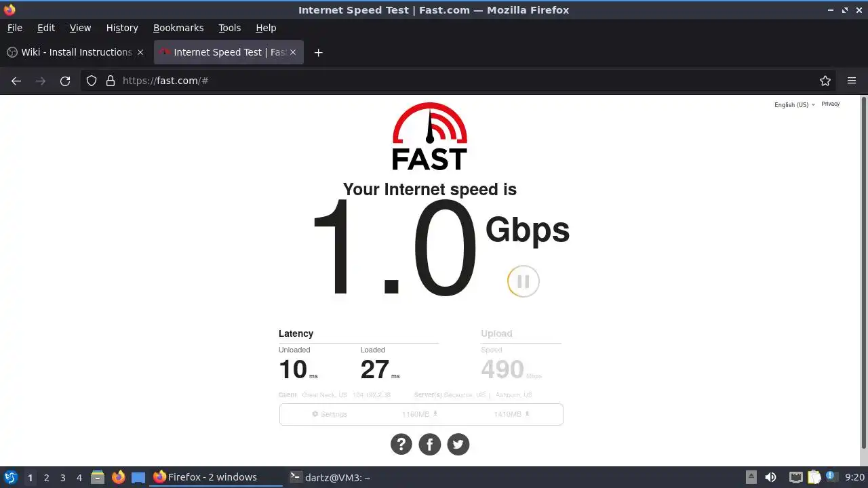Image resolution: width=868 pixels, height=488 pixels.
Task: Click the "Your Internet speed is" heading
Action: click(x=430, y=189)
